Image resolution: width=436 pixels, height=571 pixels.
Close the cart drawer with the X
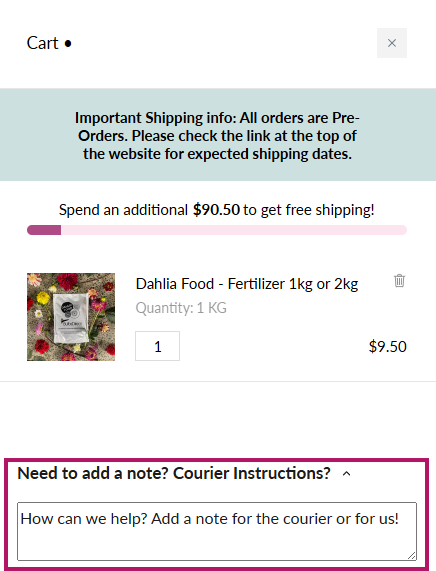[392, 43]
